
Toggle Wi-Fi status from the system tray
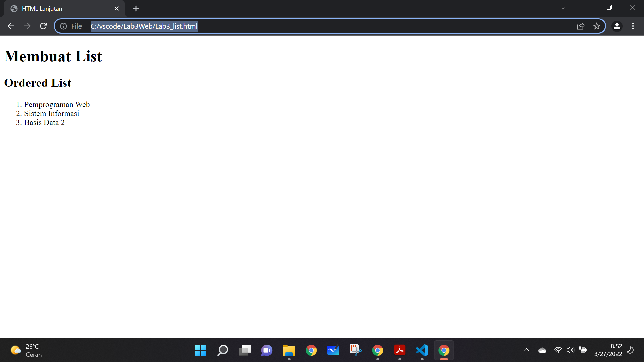click(558, 350)
